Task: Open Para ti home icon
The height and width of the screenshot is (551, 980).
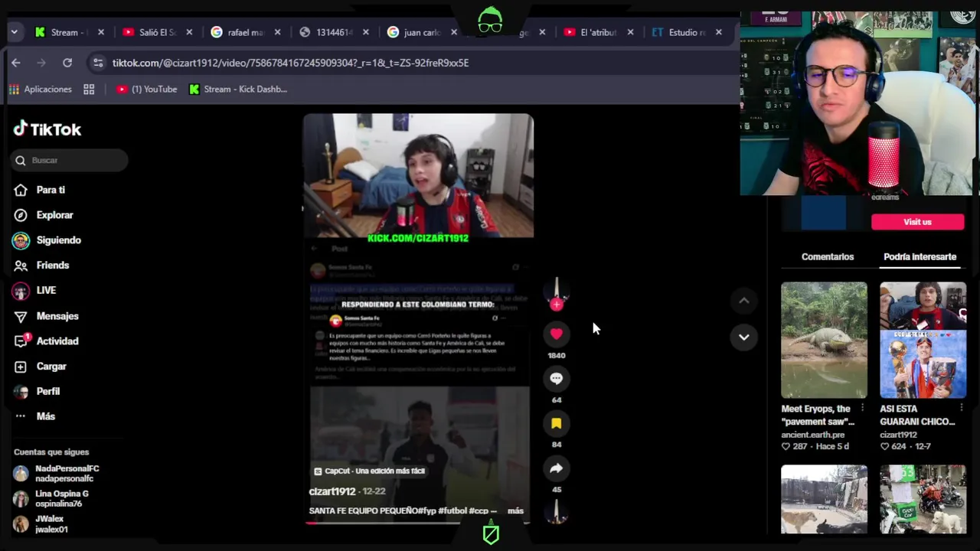Action: coord(21,190)
